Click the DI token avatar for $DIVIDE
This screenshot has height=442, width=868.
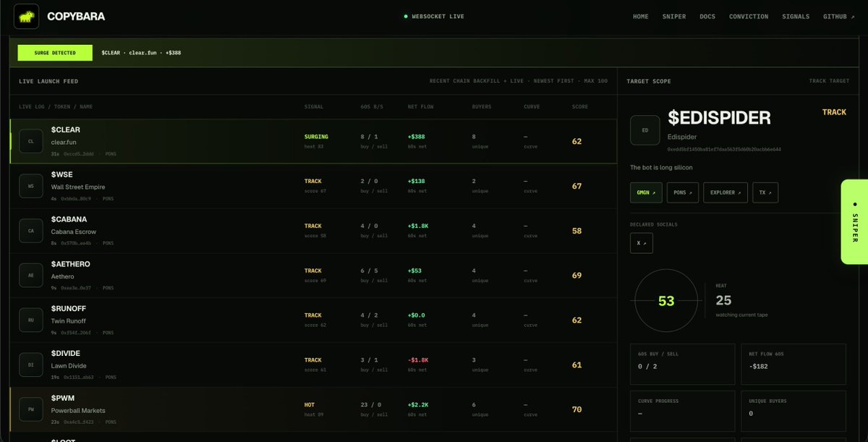pos(31,365)
